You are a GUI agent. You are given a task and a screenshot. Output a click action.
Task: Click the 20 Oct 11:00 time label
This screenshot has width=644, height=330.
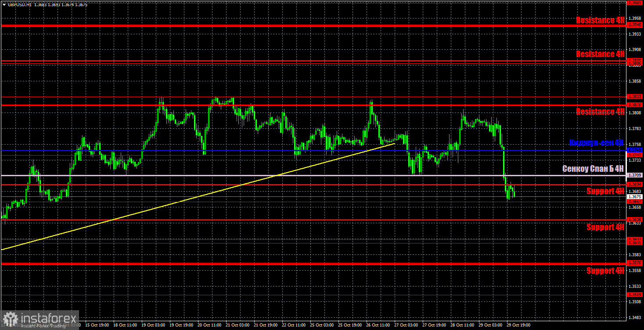210,326
